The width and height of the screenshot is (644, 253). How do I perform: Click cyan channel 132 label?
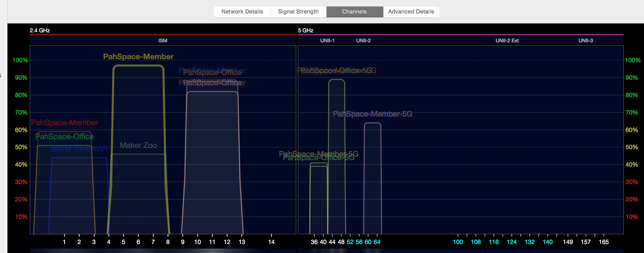point(530,242)
